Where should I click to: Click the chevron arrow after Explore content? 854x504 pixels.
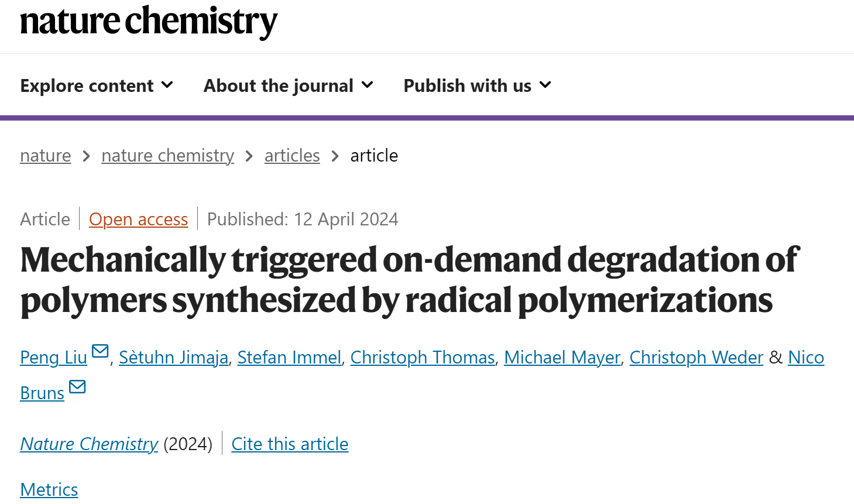[167, 85]
